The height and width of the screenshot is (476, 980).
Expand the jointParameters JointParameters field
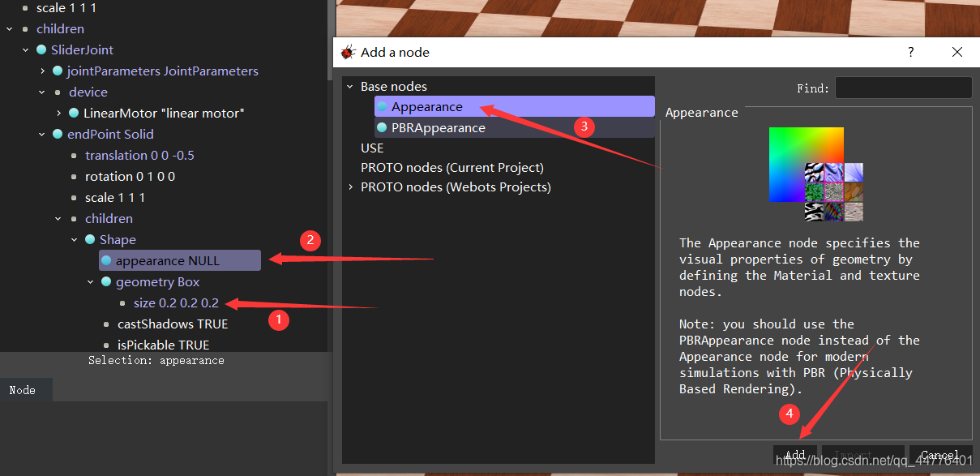coord(42,71)
